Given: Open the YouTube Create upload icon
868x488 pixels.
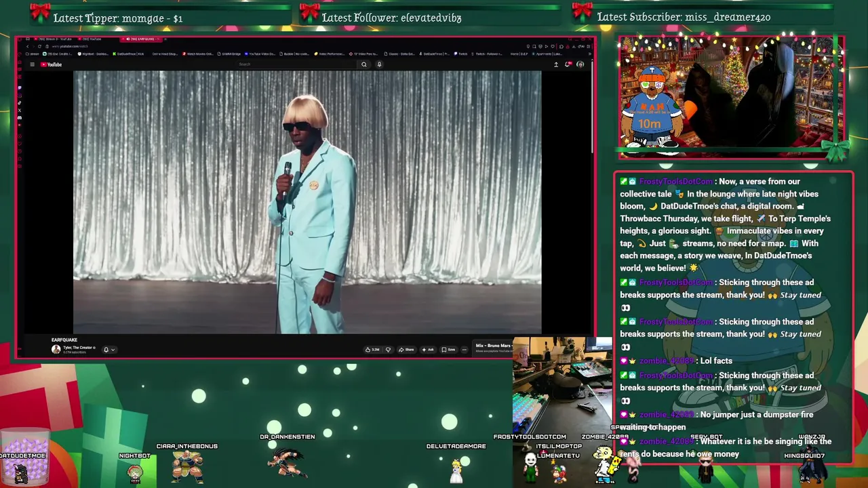Looking at the screenshot, I should [556, 64].
